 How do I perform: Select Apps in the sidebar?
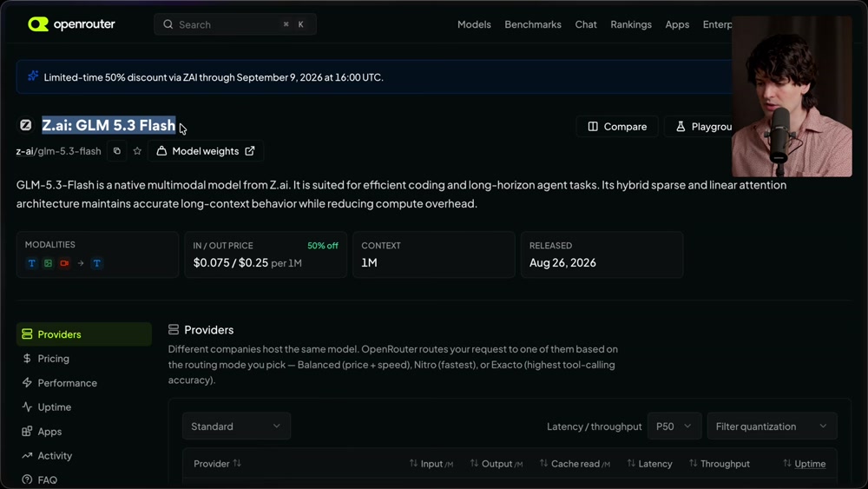83,432
